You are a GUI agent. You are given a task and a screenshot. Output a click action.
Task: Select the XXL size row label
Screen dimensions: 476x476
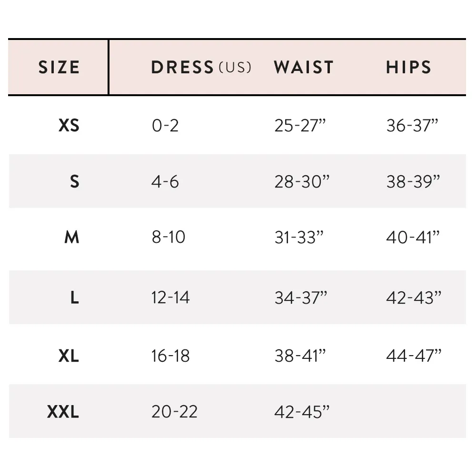click(x=63, y=412)
